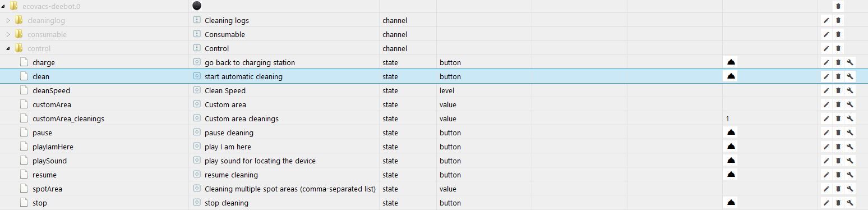
Task: Open wrench settings for the cleanSpeed row
Action: [x=850, y=90]
